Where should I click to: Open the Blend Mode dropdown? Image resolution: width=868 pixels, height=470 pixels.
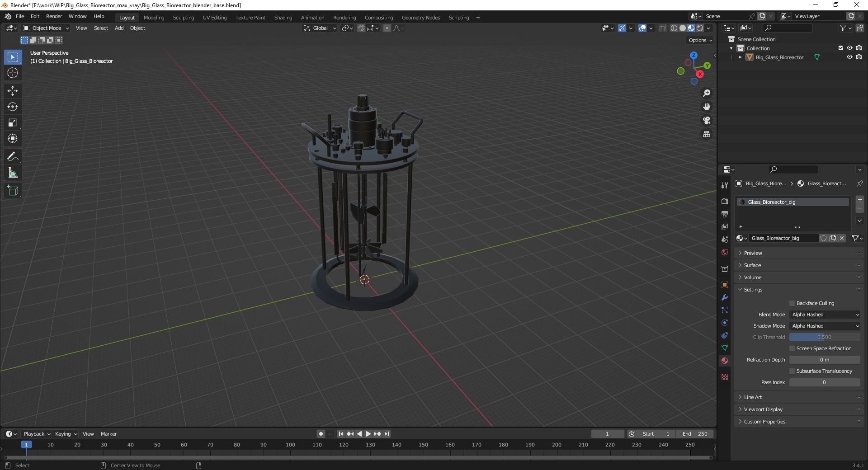[x=825, y=315]
